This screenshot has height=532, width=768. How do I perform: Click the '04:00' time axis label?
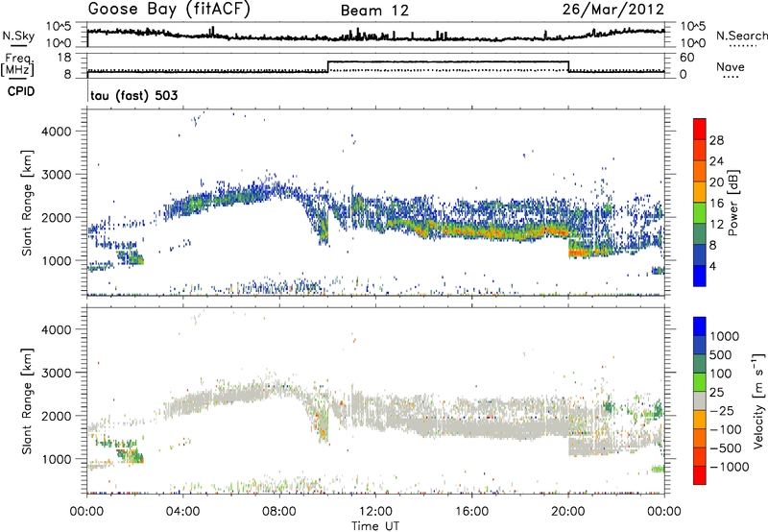(183, 512)
